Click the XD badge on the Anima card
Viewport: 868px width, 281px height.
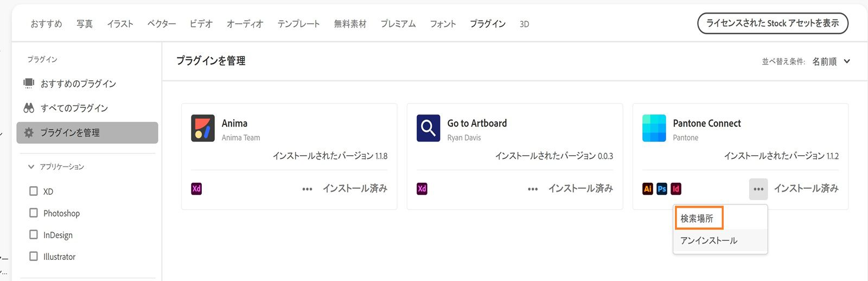196,189
